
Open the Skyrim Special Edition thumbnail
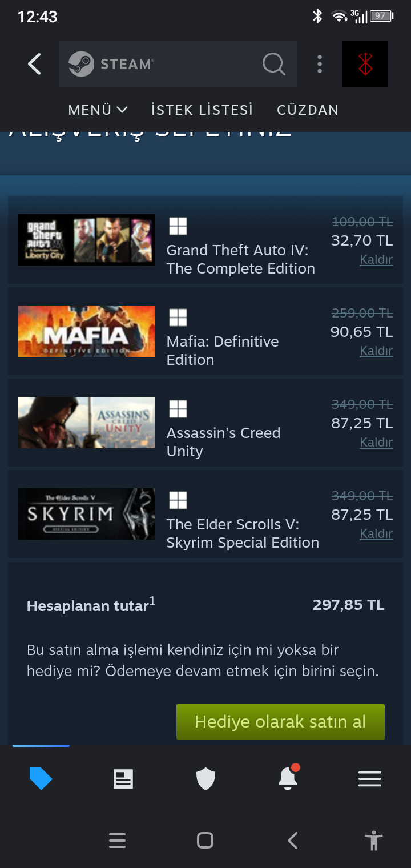(87, 514)
